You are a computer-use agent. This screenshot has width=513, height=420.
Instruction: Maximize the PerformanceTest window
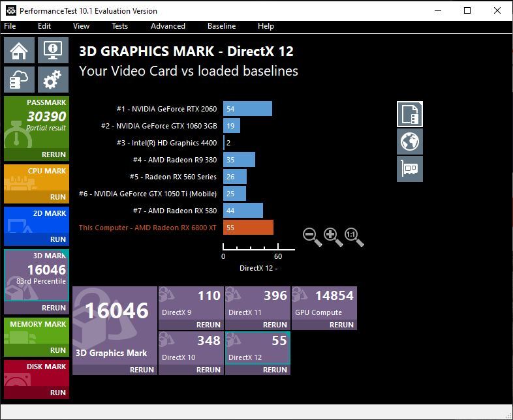467,10
